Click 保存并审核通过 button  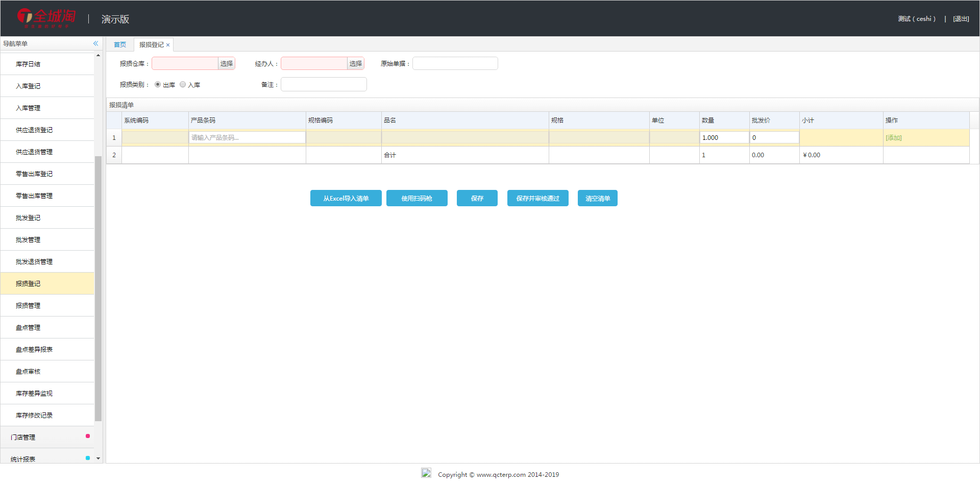point(537,198)
